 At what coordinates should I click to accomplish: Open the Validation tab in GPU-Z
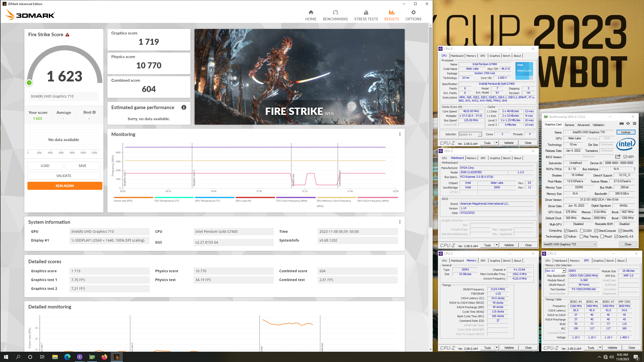pyautogui.click(x=598, y=125)
